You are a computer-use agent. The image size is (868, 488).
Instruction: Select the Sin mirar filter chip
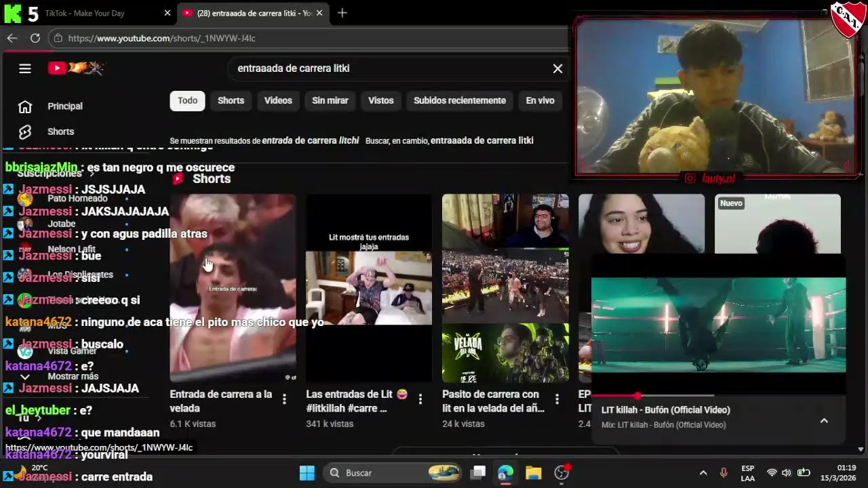pyautogui.click(x=330, y=100)
